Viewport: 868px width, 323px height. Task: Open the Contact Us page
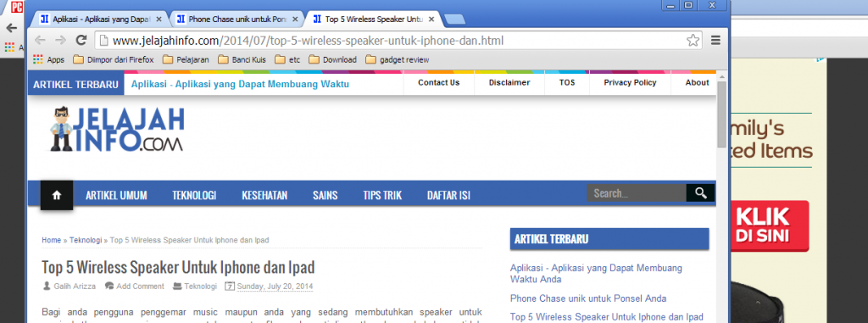pyautogui.click(x=438, y=82)
